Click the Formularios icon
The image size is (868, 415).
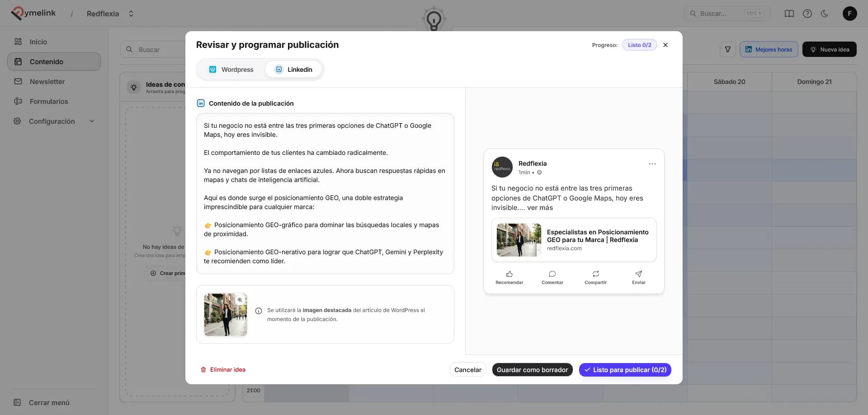coord(18,101)
